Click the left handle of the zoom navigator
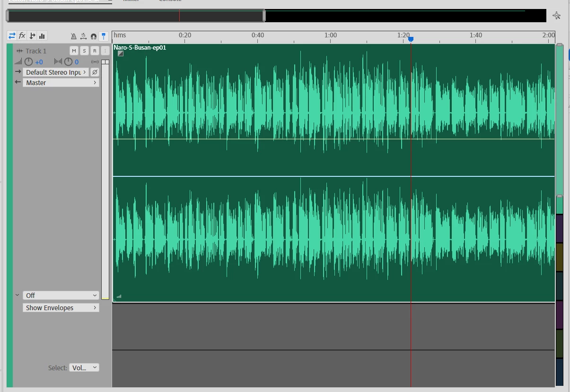The image size is (570, 392). coord(7,16)
